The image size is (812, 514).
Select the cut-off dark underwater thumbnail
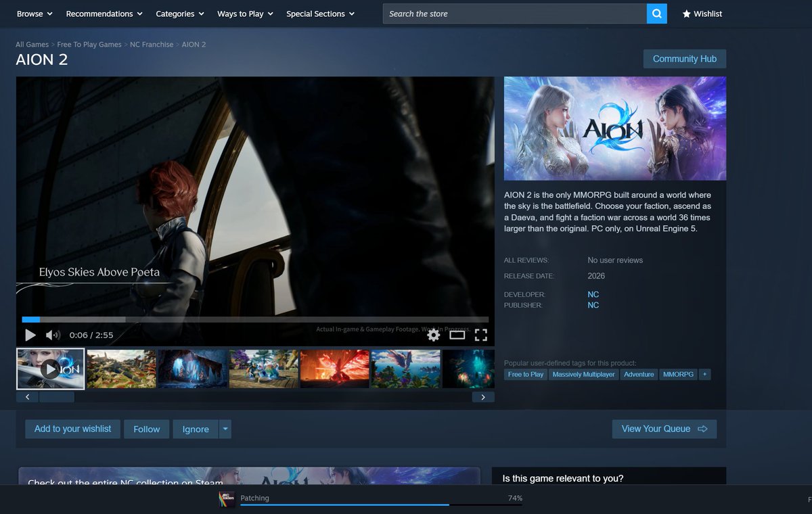pyautogui.click(x=468, y=369)
